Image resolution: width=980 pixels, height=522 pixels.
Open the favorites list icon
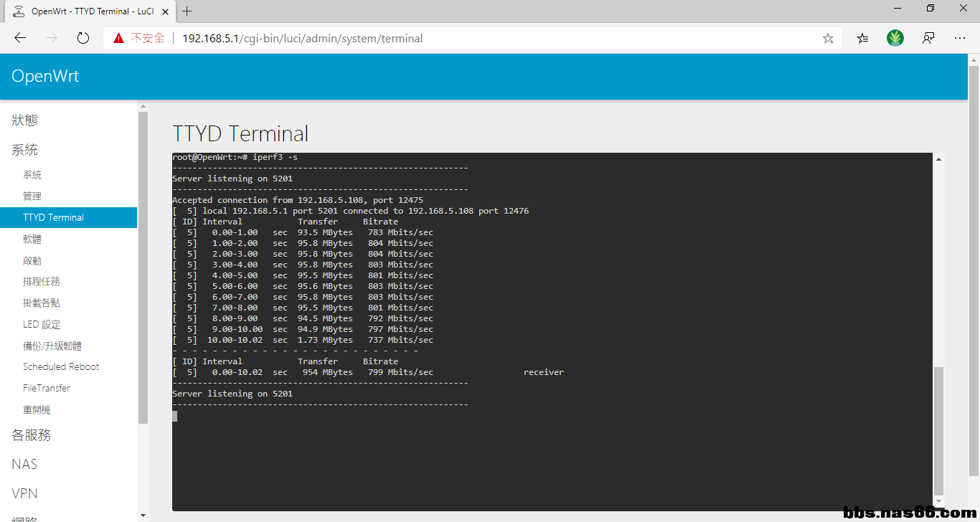pos(862,39)
